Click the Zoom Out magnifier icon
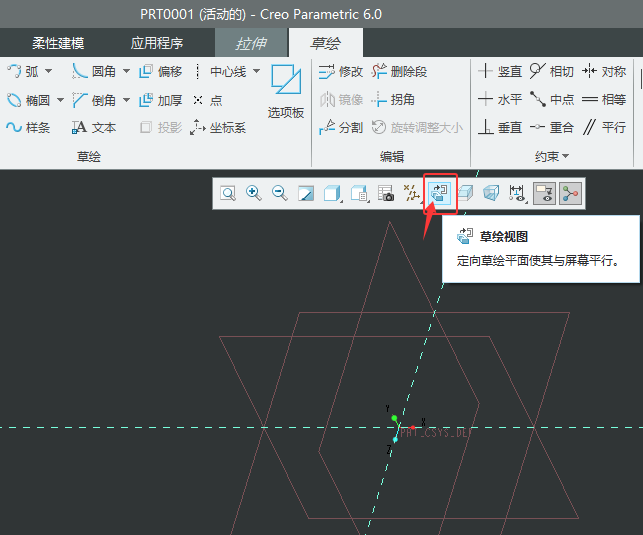Viewport: 643px width, 535px height. [x=280, y=194]
